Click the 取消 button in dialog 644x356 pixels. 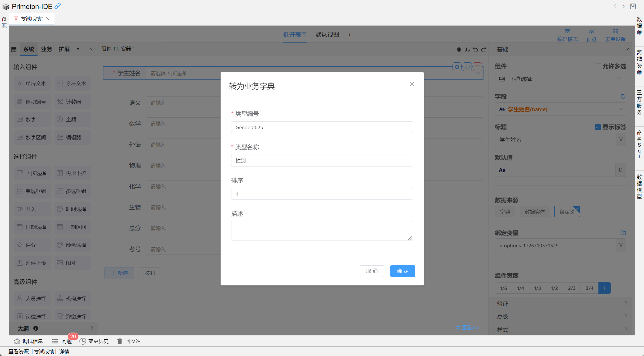click(372, 271)
